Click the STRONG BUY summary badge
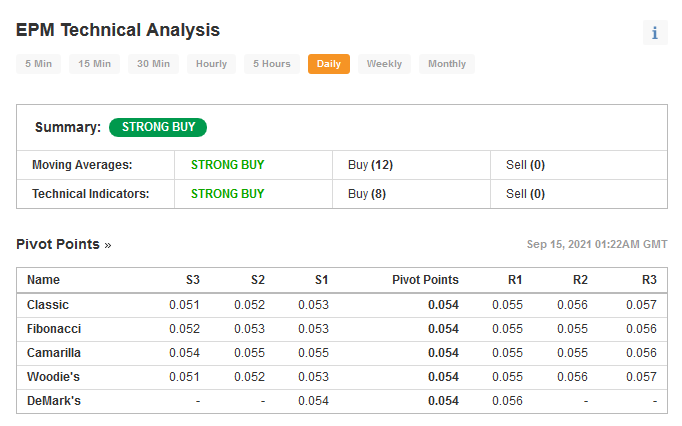Screen dimensions: 682x426 pos(158,127)
